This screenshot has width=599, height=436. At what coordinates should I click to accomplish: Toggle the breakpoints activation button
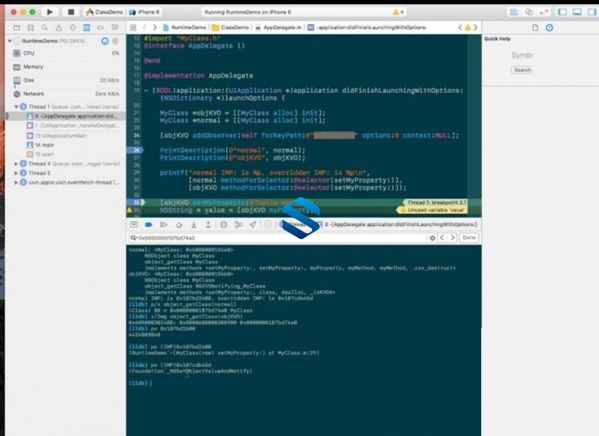point(149,225)
